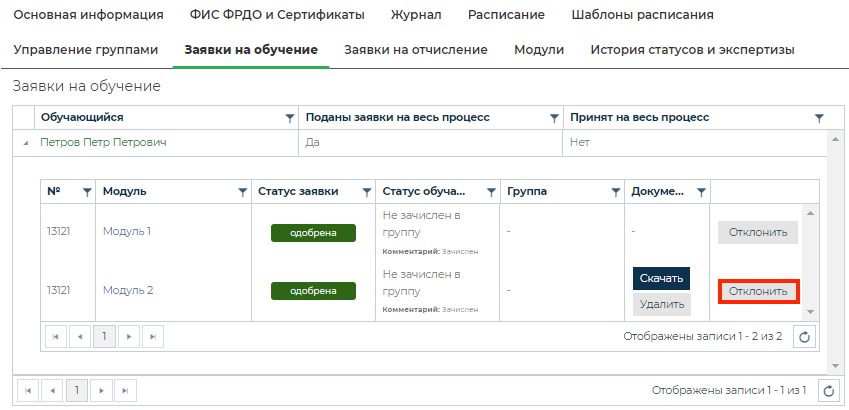Open filter for Поданы заявки на весь процесс
The width and height of the screenshot is (849, 410).
coord(555,118)
